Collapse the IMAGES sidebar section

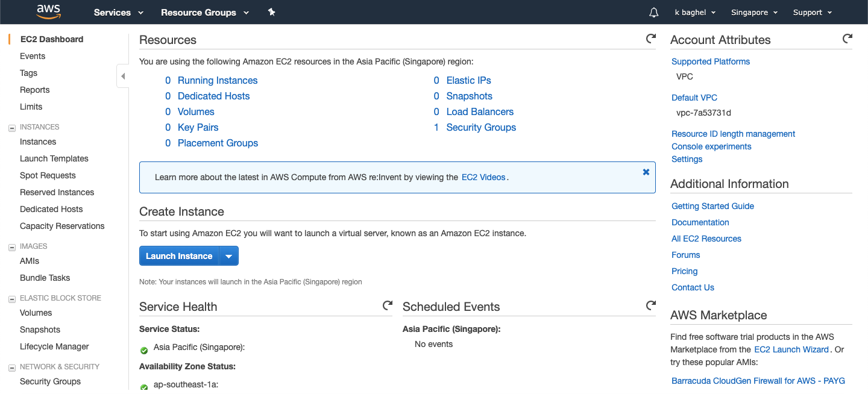(11, 247)
